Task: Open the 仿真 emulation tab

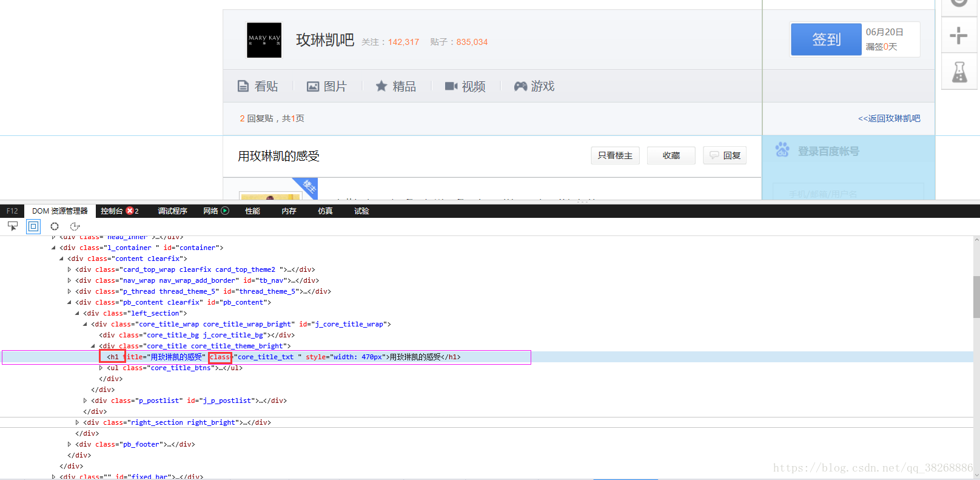Action: pos(326,211)
